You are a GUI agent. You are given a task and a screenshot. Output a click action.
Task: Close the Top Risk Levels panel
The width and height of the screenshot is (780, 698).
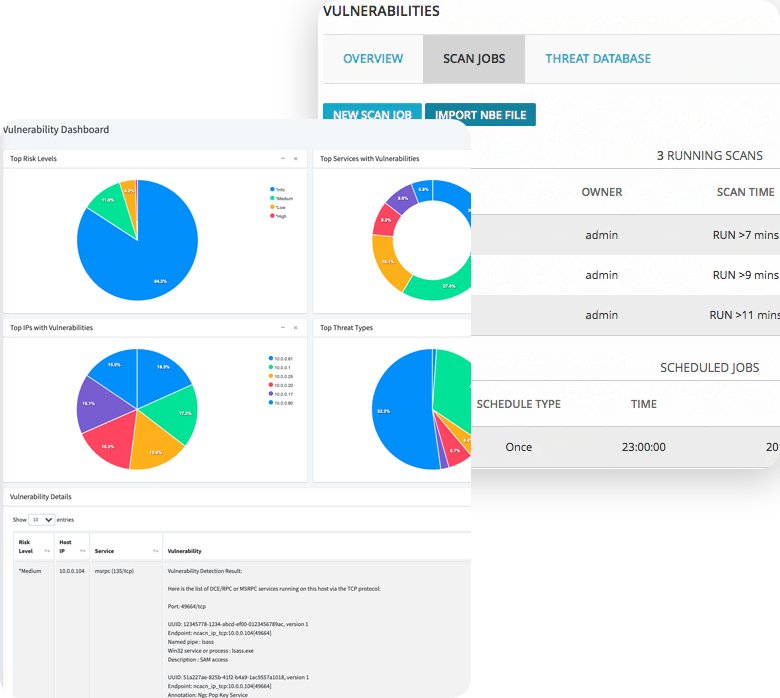point(295,159)
